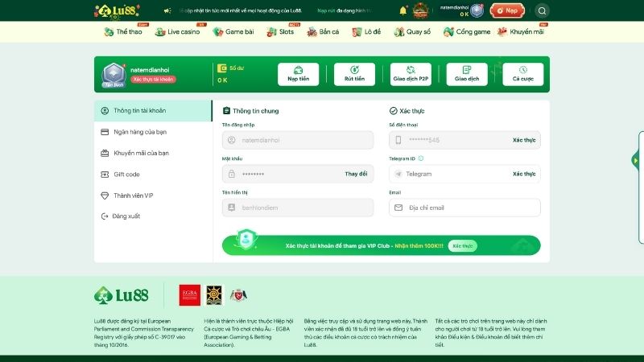This screenshot has height=362, width=644.
Task: Click the Rút tiền withdraw icon button
Action: coord(354,74)
